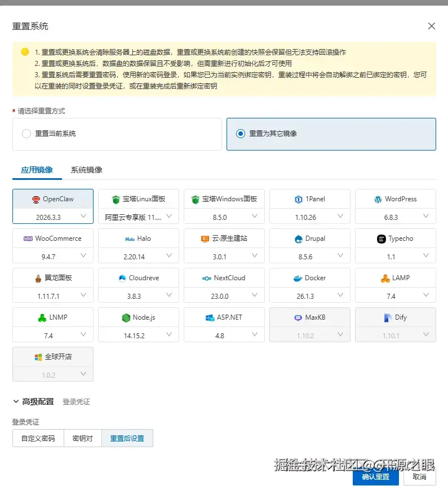This screenshot has width=448, height=486.
Task: Click the Halo logo icon
Action: 130,239
